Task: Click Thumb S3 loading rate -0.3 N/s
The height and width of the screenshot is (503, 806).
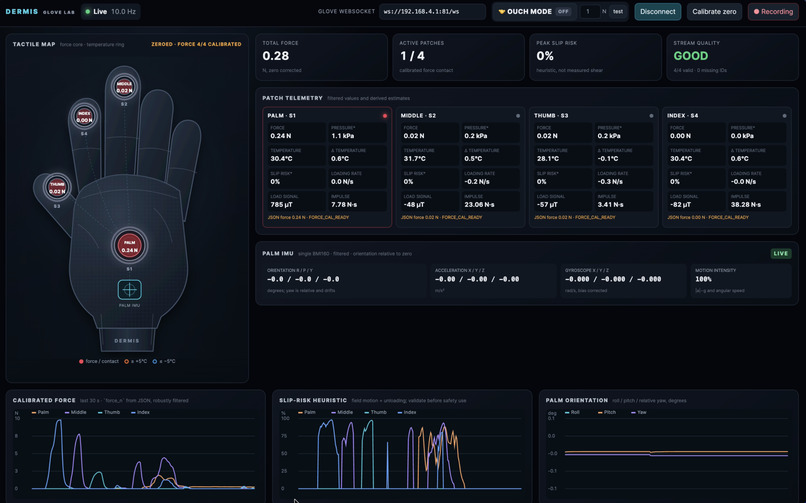Action: [610, 182]
